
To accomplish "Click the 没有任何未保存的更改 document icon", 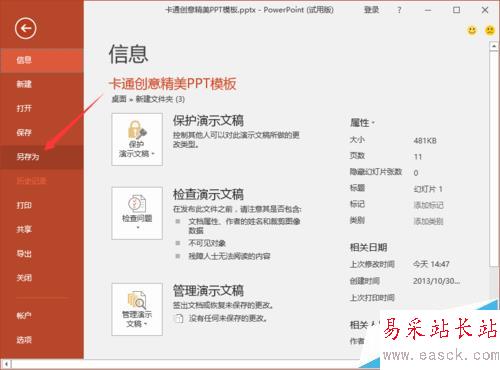I will [179, 318].
